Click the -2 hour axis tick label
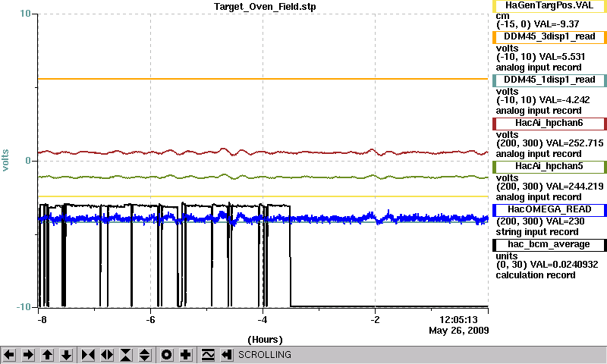The height and width of the screenshot is (364, 607). point(375,320)
